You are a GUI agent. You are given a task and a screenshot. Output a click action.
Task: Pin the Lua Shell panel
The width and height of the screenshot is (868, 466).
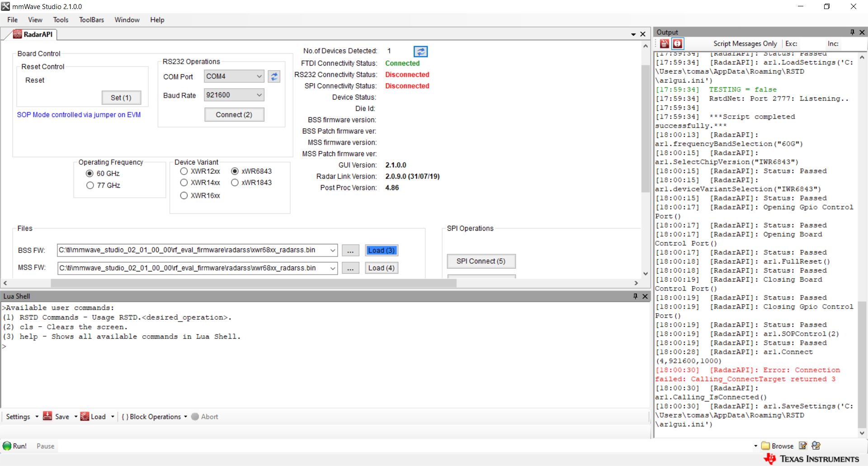pyautogui.click(x=635, y=296)
